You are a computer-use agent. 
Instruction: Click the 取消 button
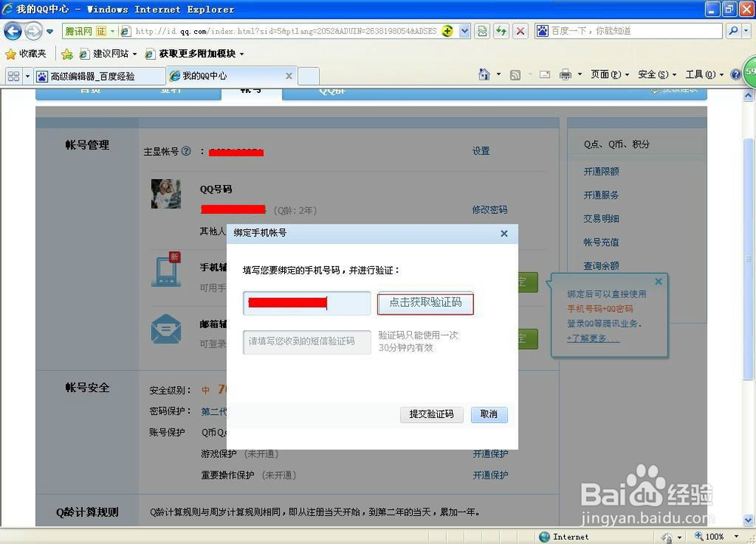click(489, 414)
